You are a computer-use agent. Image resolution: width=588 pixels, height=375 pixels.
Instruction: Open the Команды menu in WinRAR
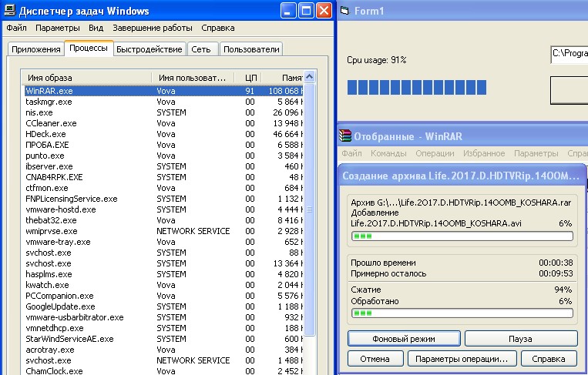pos(388,153)
